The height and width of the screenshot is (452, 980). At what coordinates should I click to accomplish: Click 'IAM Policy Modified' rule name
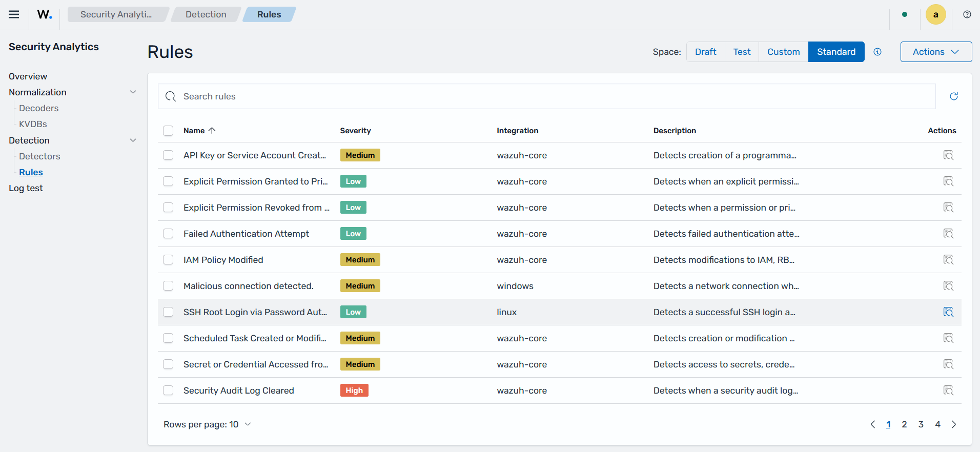click(x=223, y=260)
